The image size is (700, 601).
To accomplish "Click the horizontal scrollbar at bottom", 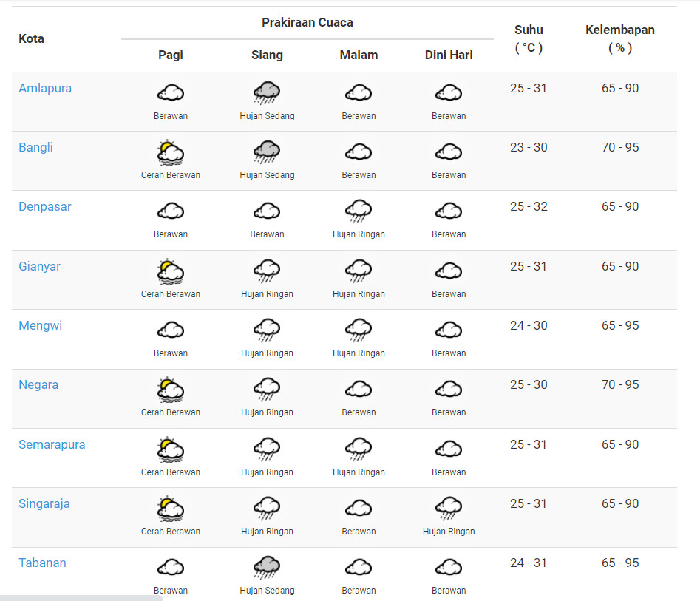I will pyautogui.click(x=81, y=598).
